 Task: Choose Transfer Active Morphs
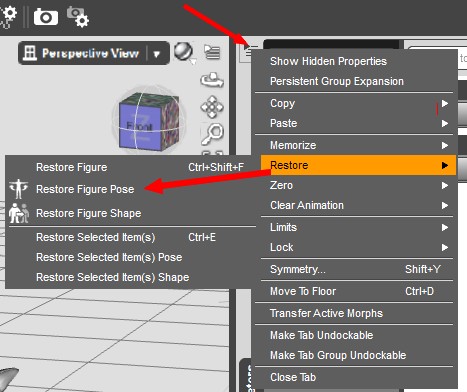(x=354, y=313)
